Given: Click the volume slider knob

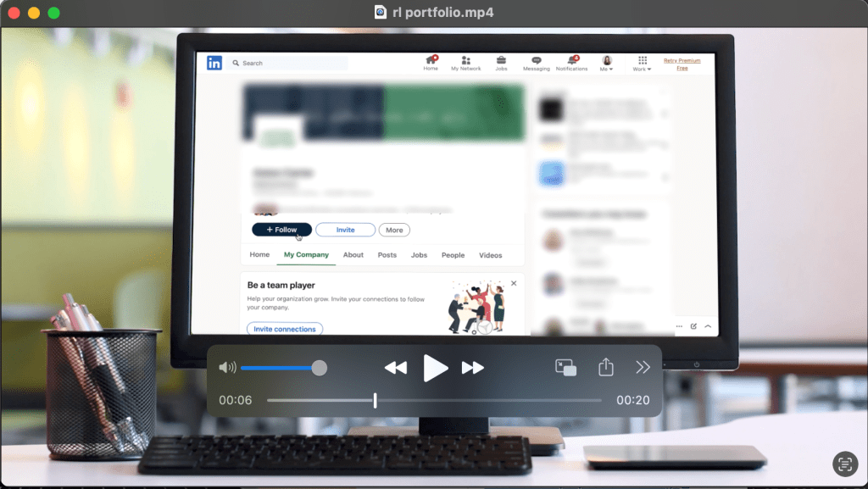Looking at the screenshot, I should pyautogui.click(x=320, y=368).
